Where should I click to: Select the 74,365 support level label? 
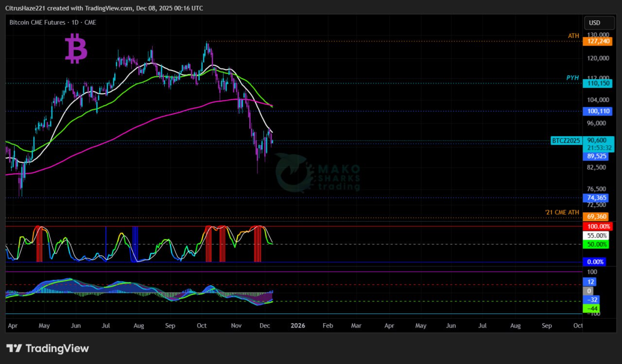tap(596, 198)
